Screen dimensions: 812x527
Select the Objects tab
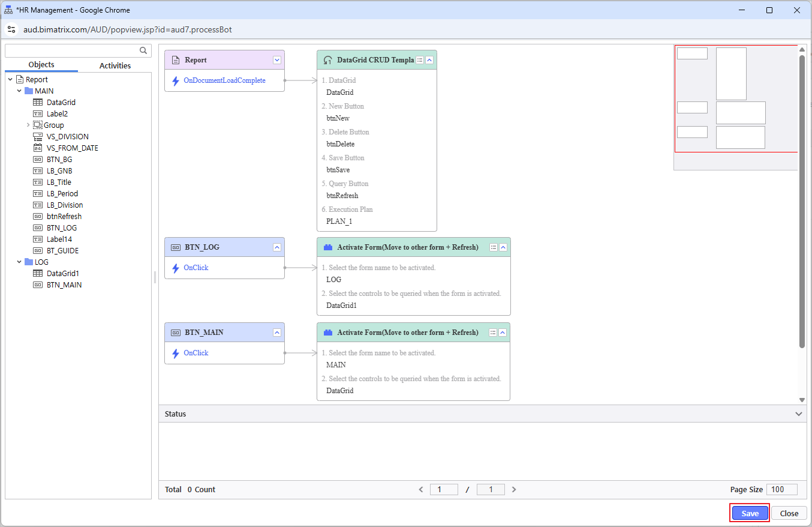[x=41, y=65]
